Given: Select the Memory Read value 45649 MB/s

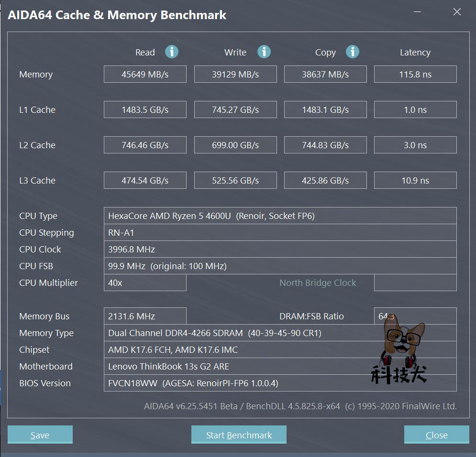Looking at the screenshot, I should [x=145, y=74].
